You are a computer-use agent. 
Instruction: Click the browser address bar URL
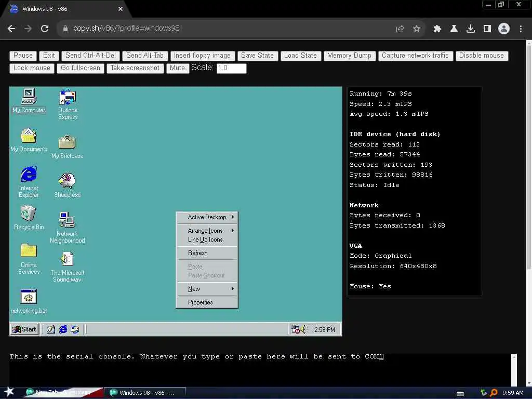pos(127,29)
